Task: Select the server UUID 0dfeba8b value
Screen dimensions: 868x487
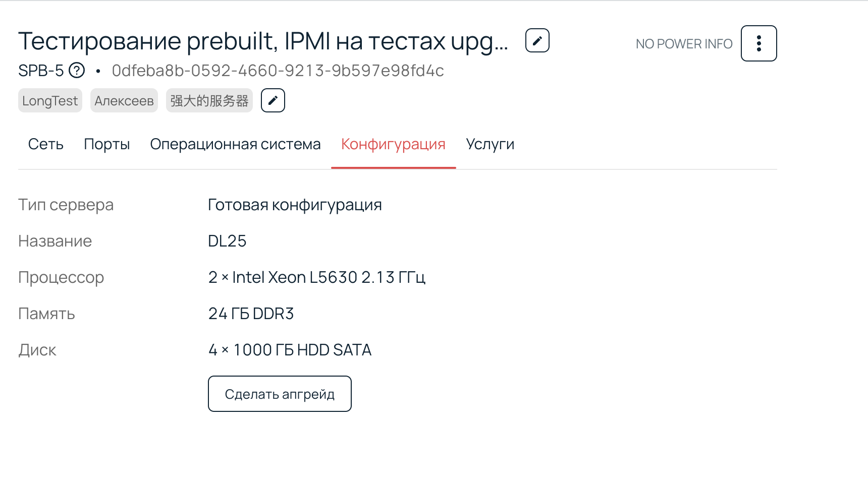Action: [278, 71]
